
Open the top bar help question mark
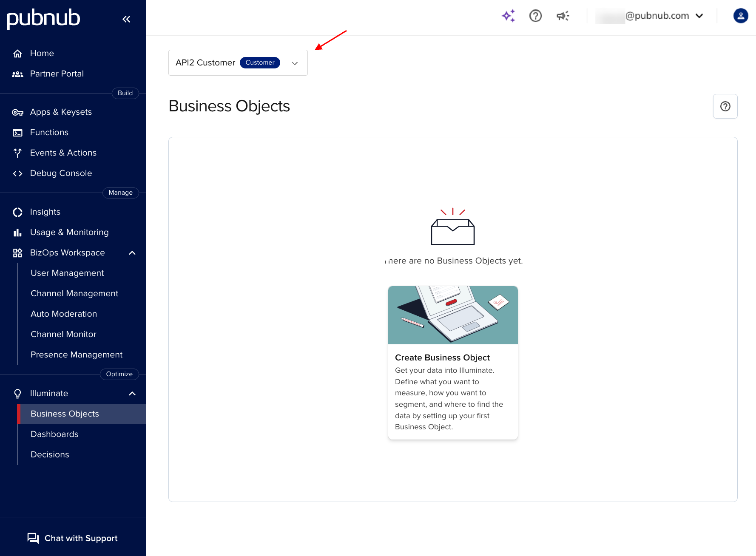pos(535,16)
